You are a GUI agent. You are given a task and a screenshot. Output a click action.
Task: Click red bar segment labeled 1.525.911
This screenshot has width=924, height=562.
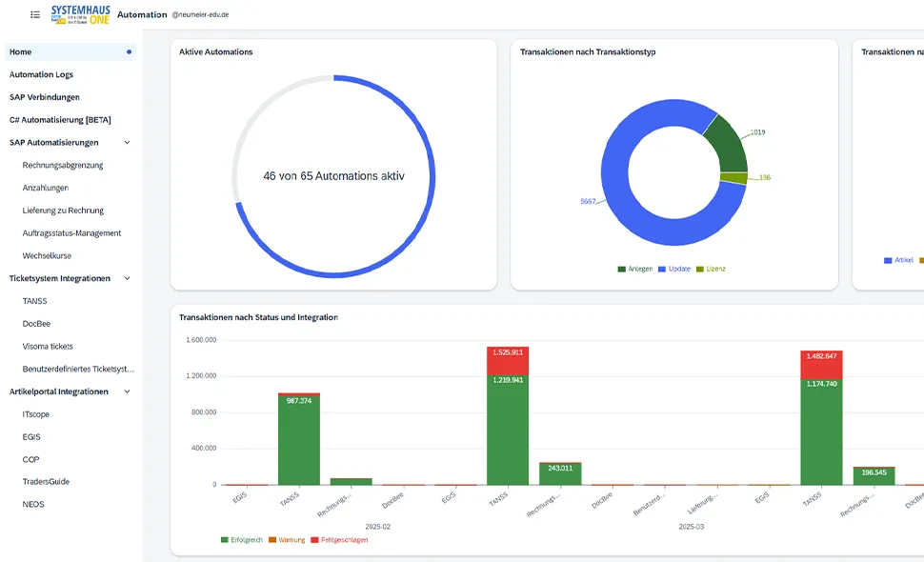[x=508, y=361]
